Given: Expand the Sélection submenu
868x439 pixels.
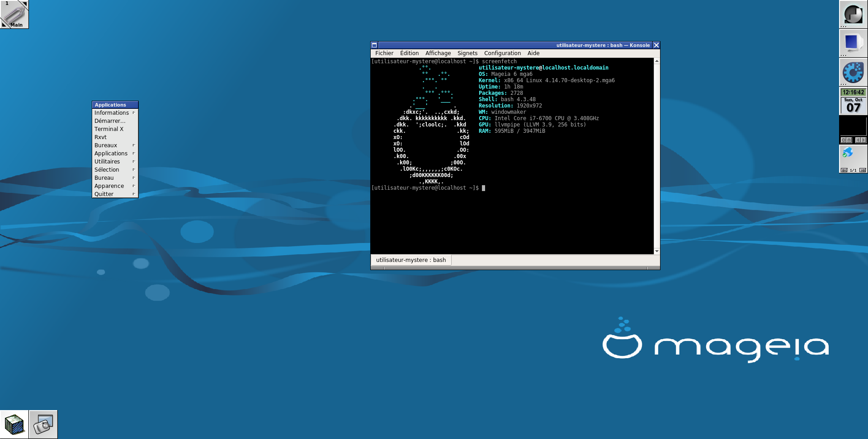Looking at the screenshot, I should 115,170.
